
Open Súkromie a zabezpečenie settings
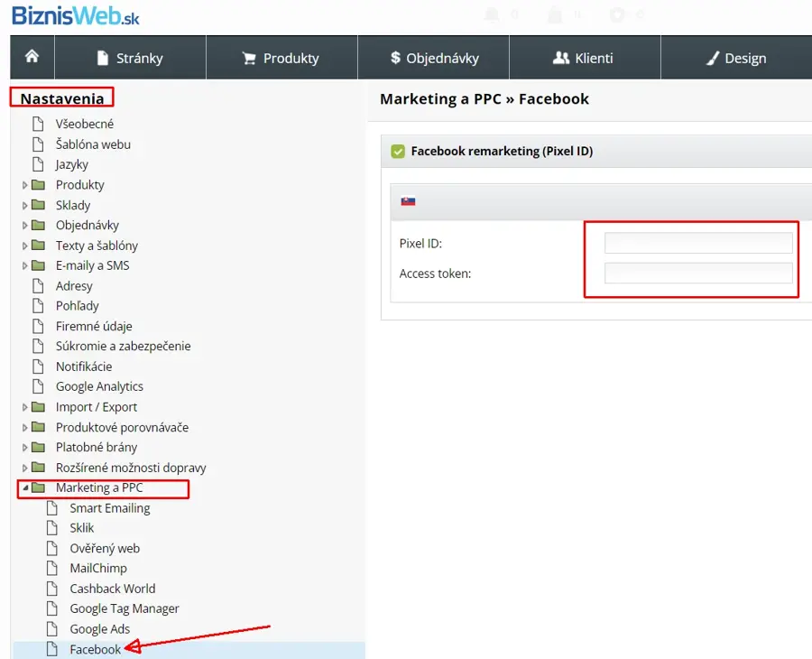[124, 346]
